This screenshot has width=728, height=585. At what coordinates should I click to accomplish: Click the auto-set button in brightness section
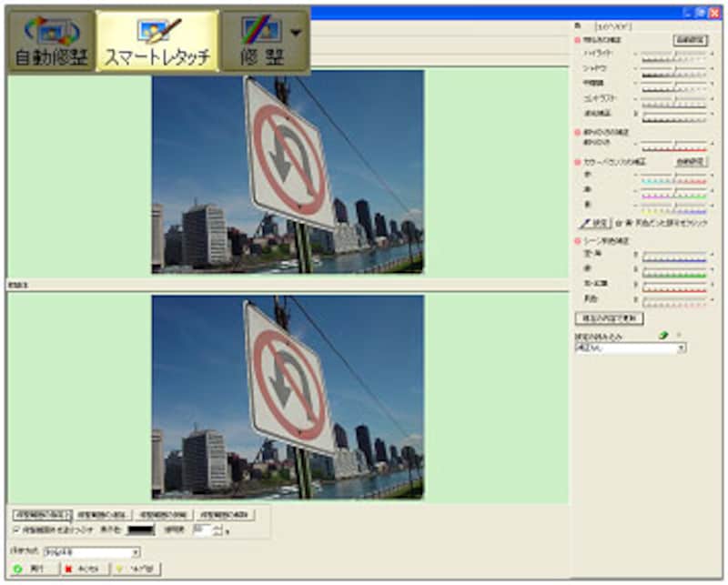pos(691,41)
